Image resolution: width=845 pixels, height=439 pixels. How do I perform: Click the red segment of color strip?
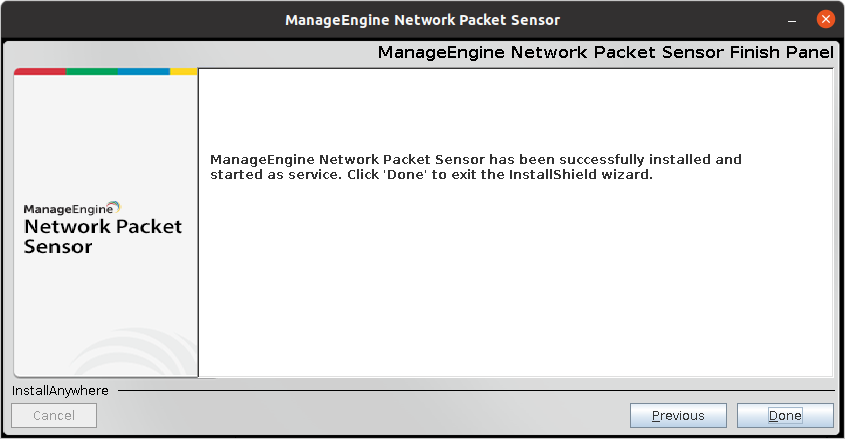[40, 72]
